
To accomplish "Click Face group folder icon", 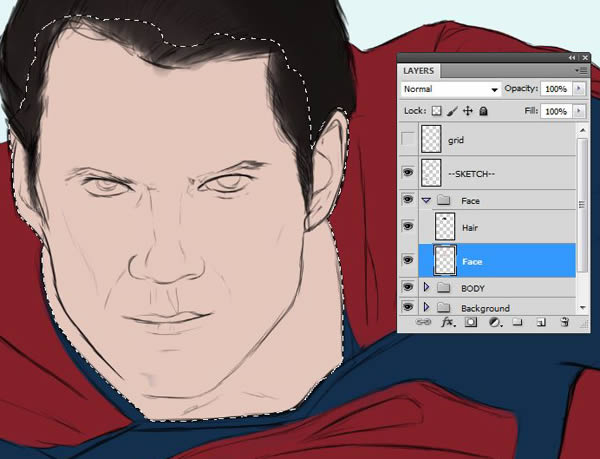I will (x=443, y=200).
